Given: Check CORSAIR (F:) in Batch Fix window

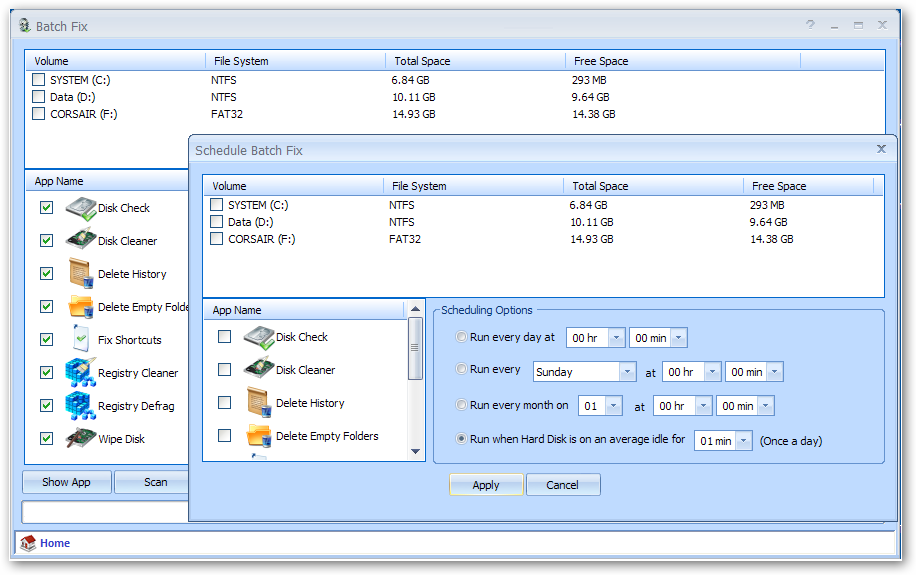Looking at the screenshot, I should pyautogui.click(x=38, y=113).
